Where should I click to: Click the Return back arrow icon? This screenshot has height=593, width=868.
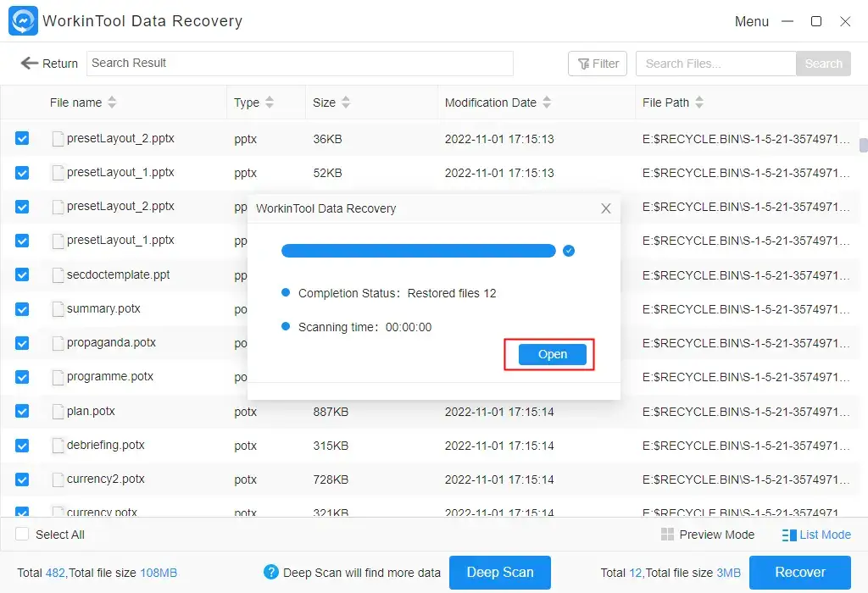point(29,63)
